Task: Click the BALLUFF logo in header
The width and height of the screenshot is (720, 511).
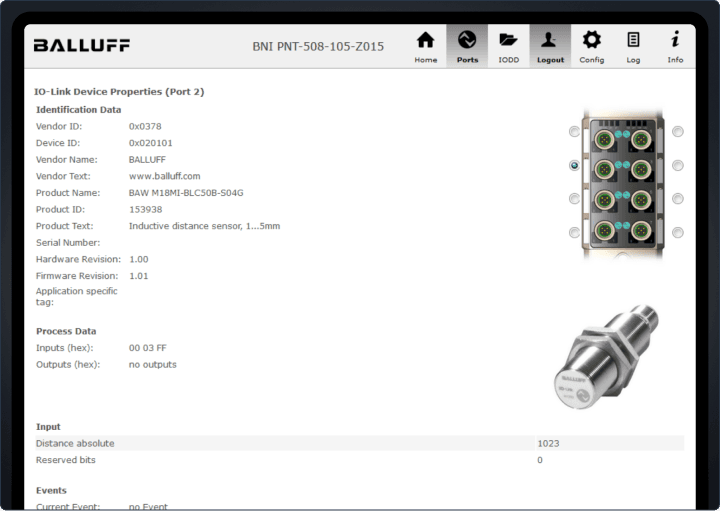Action: [81, 46]
